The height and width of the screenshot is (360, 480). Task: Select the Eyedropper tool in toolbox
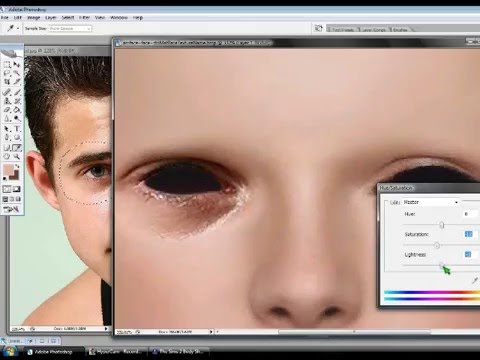click(17, 148)
